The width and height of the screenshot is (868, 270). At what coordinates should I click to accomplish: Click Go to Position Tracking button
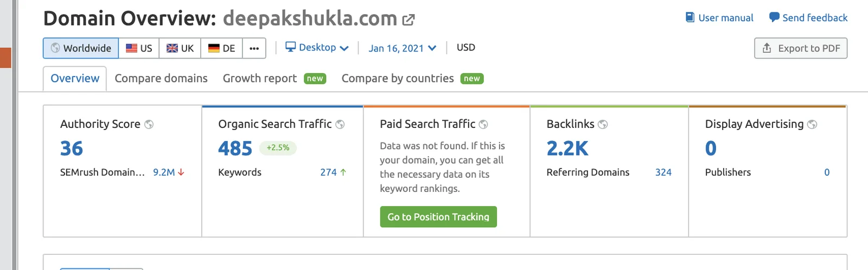[438, 217]
